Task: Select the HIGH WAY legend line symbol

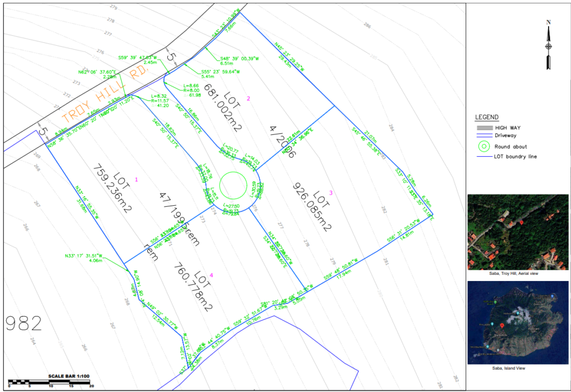Action: point(484,128)
